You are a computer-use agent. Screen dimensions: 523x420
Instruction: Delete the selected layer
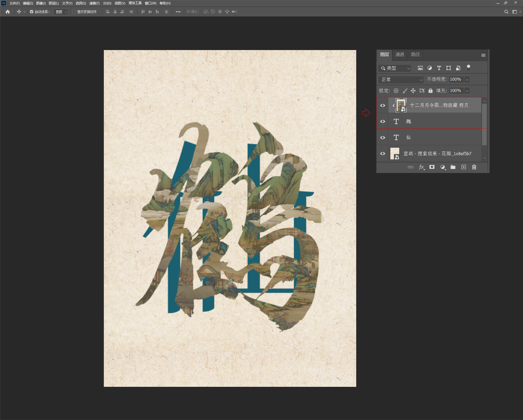pos(474,167)
